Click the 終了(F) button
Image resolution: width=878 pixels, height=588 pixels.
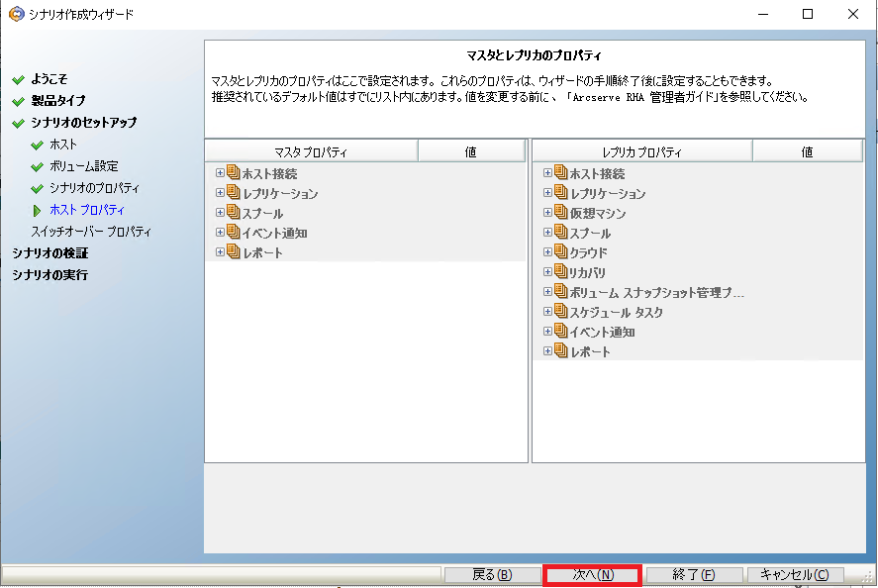[x=694, y=575]
